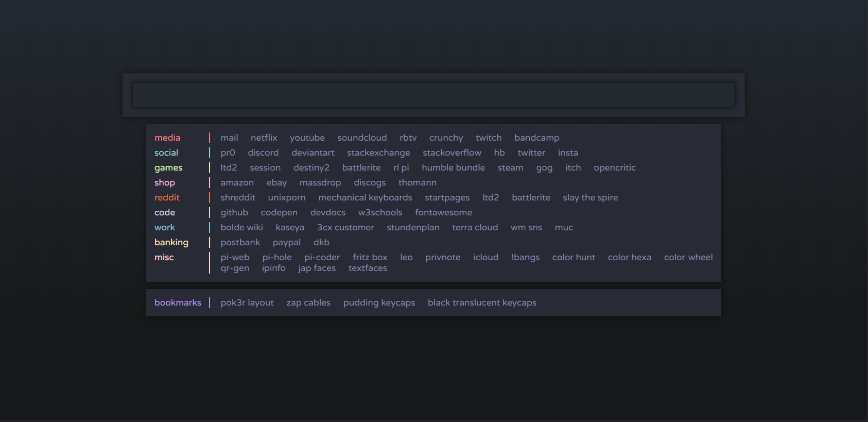This screenshot has height=422, width=868.
Task: Open the pok3r layout bookmark
Action: [247, 302]
